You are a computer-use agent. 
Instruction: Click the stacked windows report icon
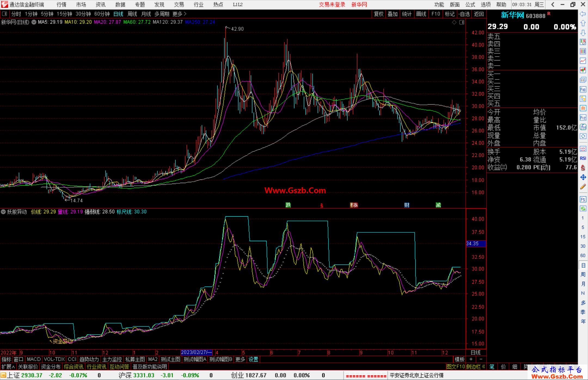(x=583, y=80)
